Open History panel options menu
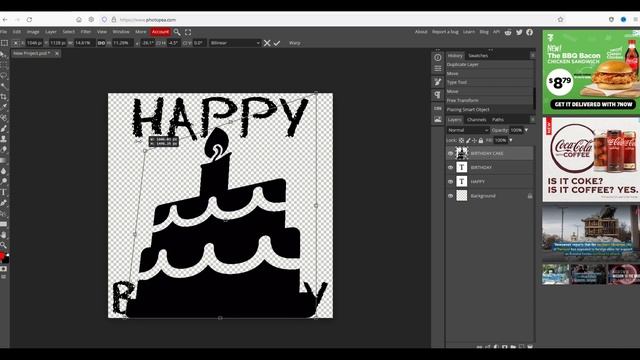The height and width of the screenshot is (360, 640). pos(532,55)
